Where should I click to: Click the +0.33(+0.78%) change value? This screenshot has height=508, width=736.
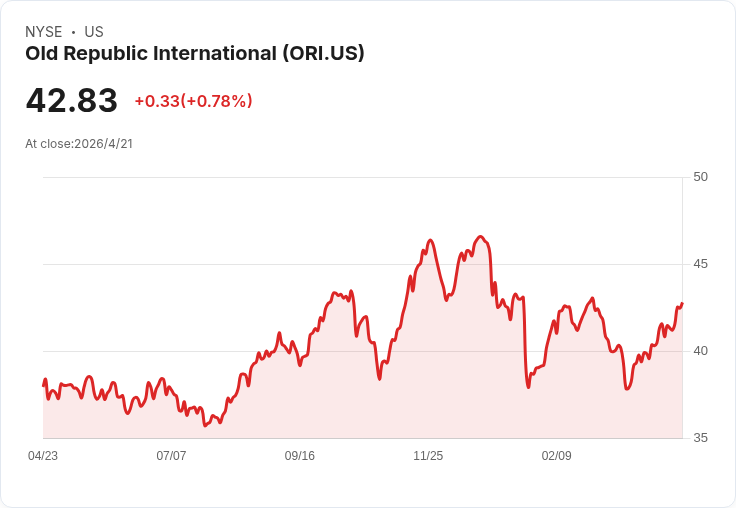193,101
